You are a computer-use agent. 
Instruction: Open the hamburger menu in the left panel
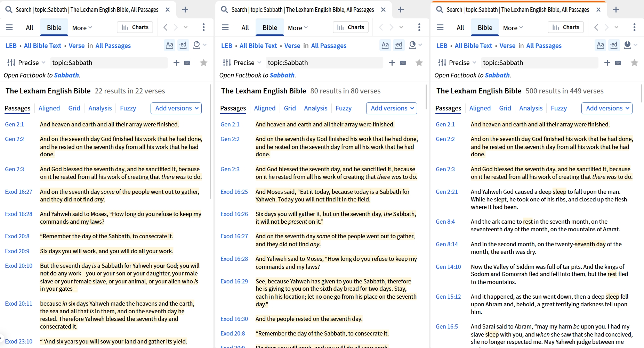click(x=9, y=27)
